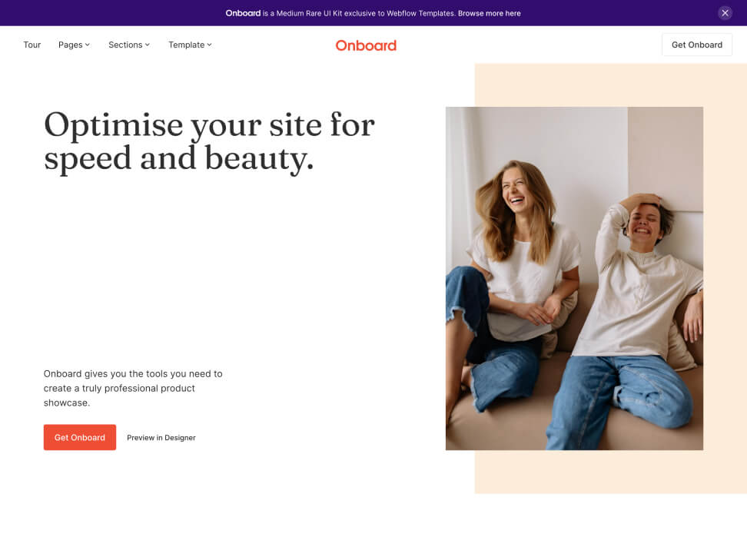Expand the Sections dropdown menu
This screenshot has width=747, height=560.
pos(125,45)
